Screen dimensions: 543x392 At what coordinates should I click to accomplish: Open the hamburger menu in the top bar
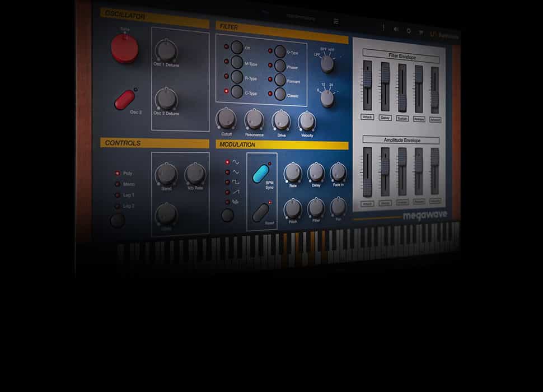[x=336, y=21]
